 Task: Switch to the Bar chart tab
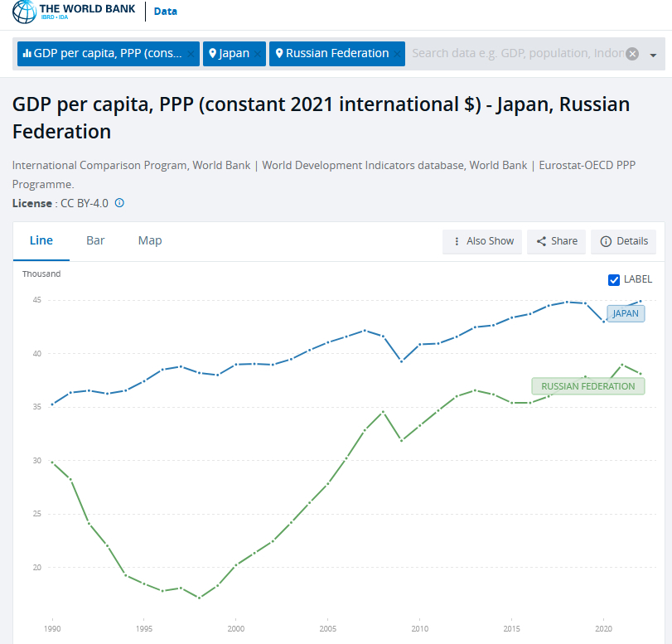point(95,240)
